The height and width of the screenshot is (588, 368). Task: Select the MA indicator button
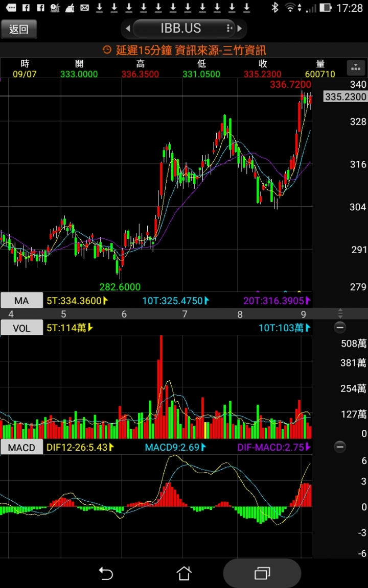(21, 301)
